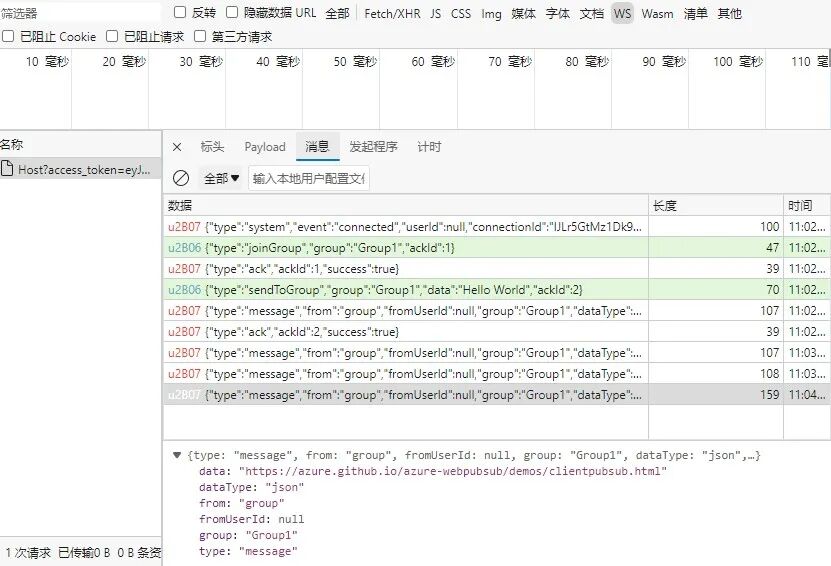The image size is (831, 566).
Task: Open the Payload tab
Action: click(x=264, y=147)
